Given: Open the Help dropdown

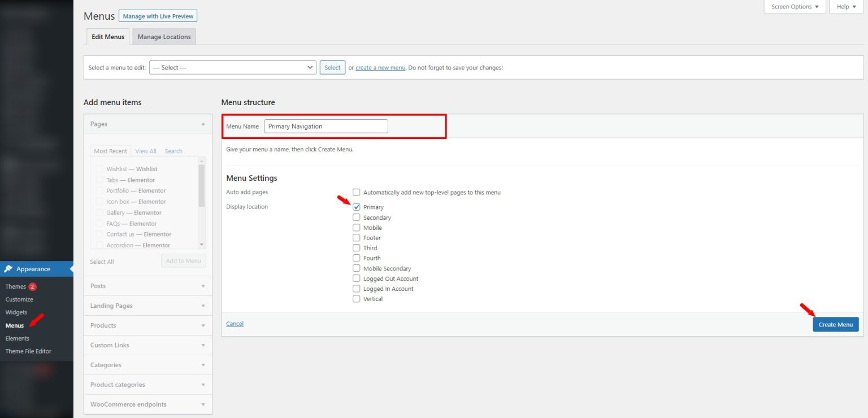Looking at the screenshot, I should pos(845,7).
